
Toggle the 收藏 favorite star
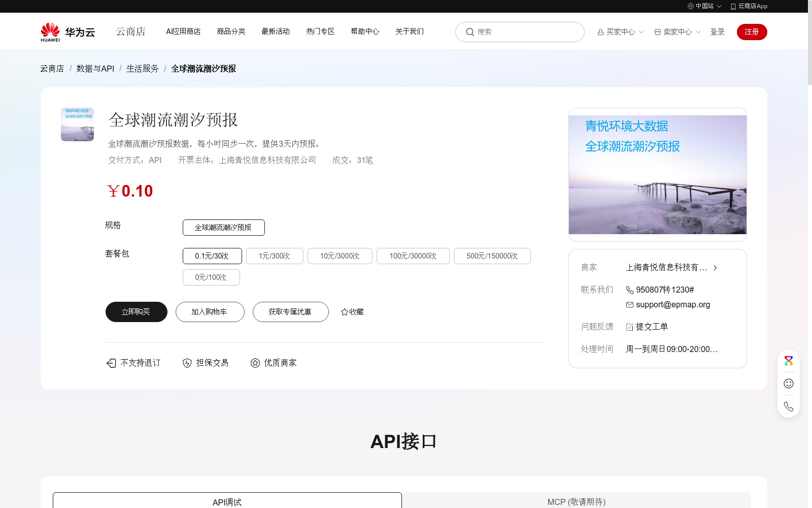point(344,312)
